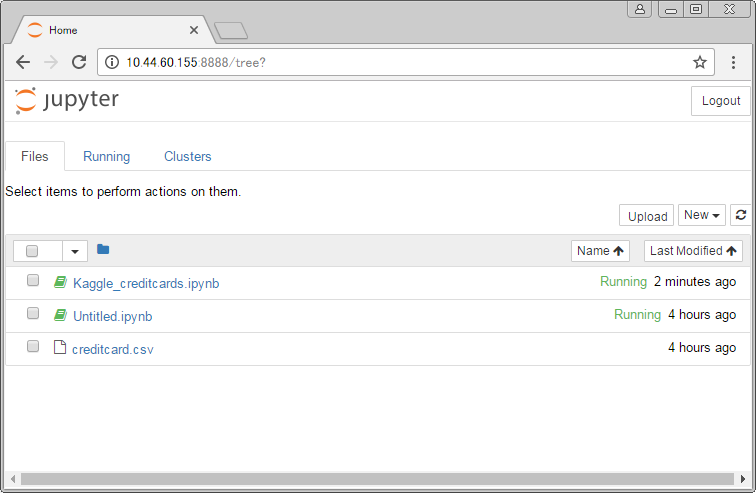This screenshot has width=756, height=493.
Task: View site information icon in address bar
Action: coord(112,62)
